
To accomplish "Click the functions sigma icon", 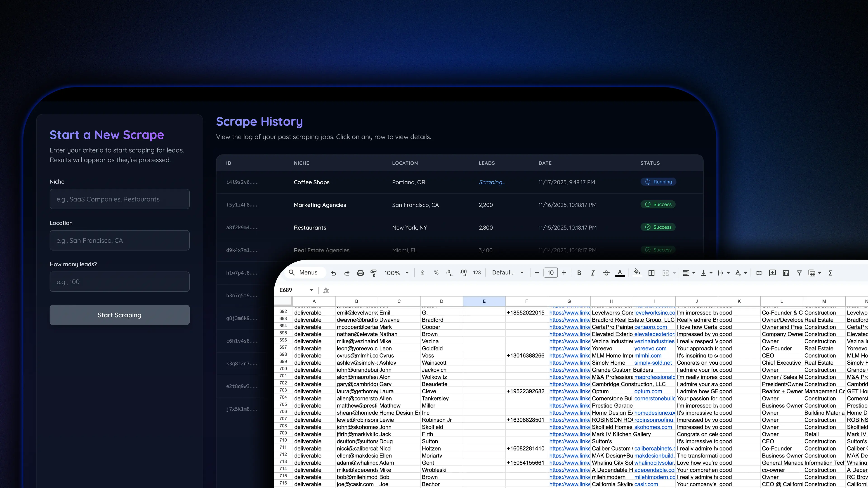I will (830, 273).
